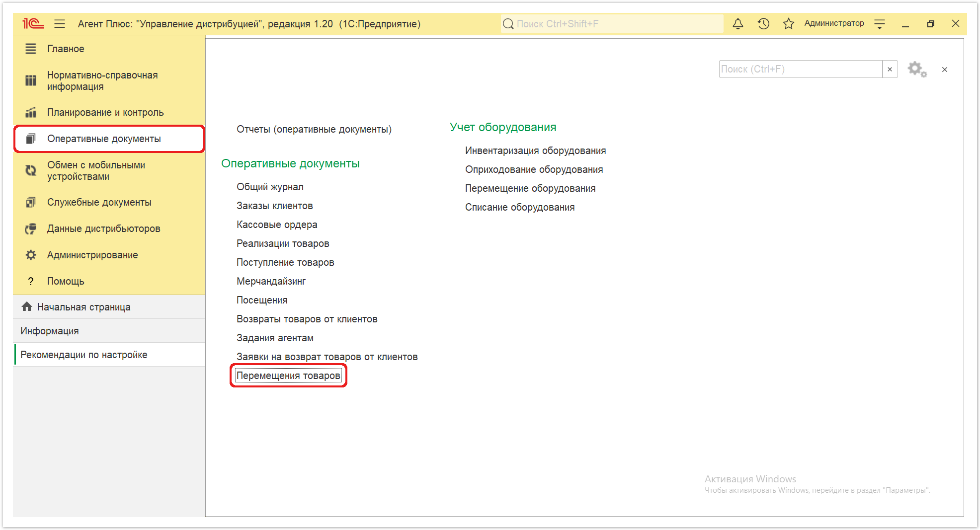Open Реализации товаров
Image resolution: width=980 pixels, height=530 pixels.
pyautogui.click(x=283, y=243)
